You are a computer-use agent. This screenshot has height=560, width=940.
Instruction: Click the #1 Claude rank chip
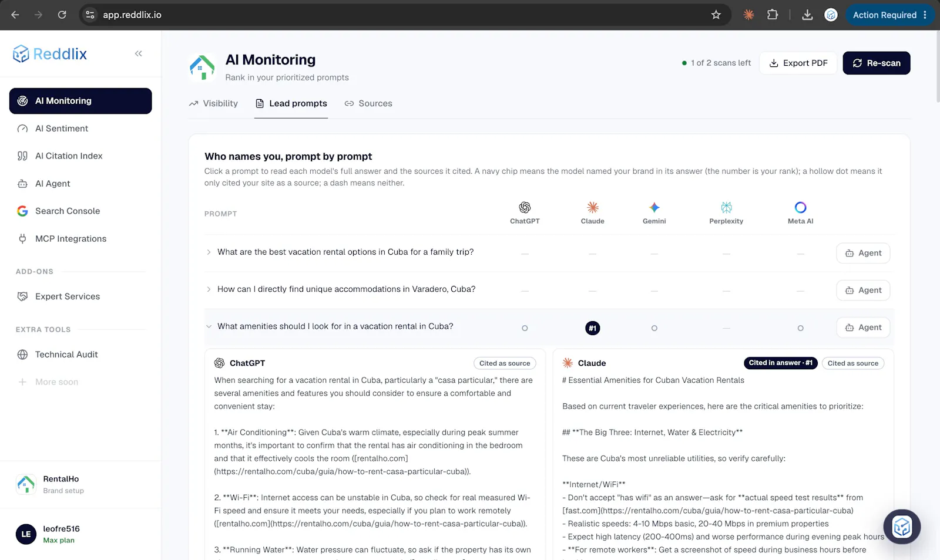[x=593, y=328]
